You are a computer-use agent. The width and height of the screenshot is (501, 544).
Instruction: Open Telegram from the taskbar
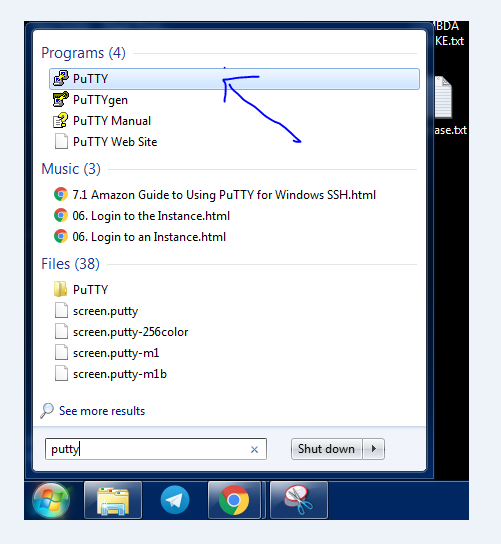coord(175,500)
